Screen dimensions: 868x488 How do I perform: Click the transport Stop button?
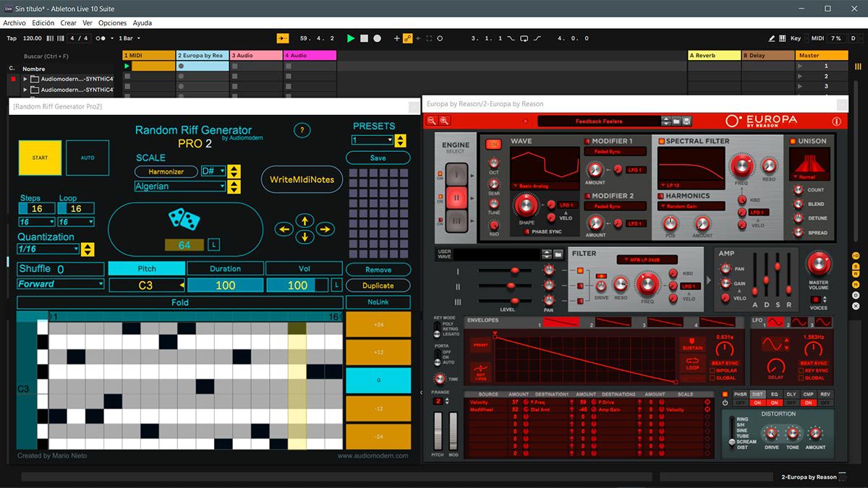(x=365, y=38)
